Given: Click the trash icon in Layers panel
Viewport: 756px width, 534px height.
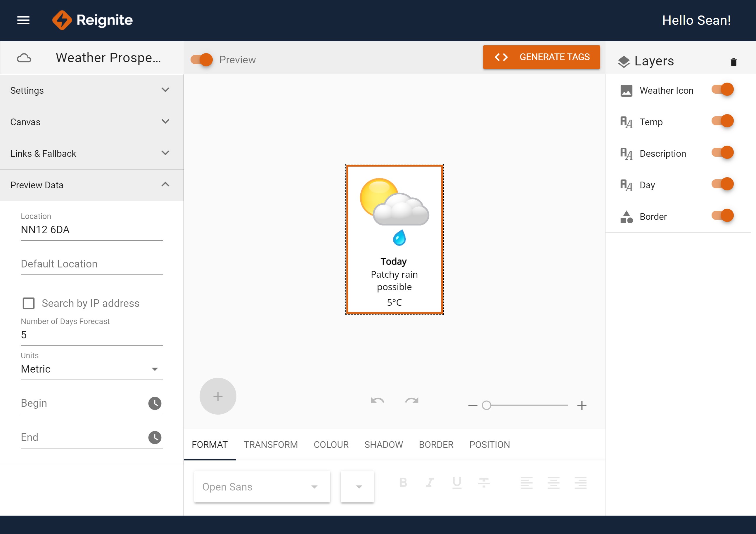Looking at the screenshot, I should click(733, 62).
